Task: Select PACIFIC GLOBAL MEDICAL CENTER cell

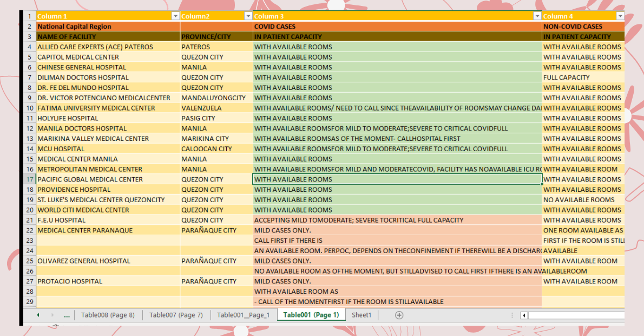Action: pos(108,179)
